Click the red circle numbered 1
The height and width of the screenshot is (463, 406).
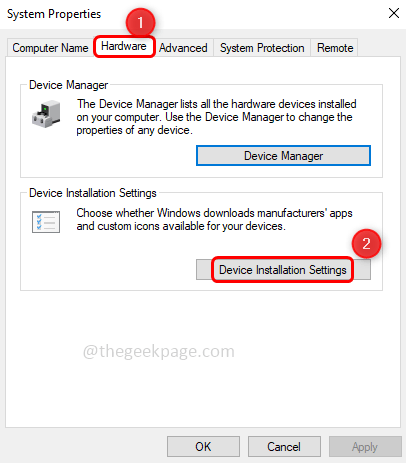pyautogui.click(x=140, y=22)
